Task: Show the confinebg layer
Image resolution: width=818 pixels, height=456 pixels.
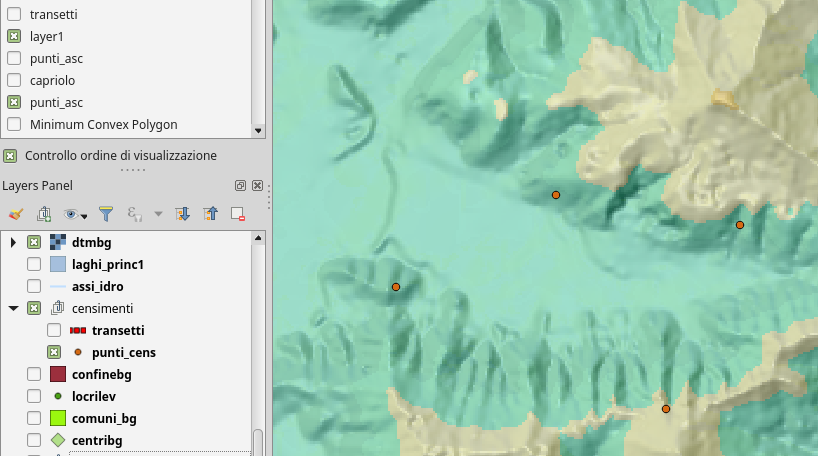Action: click(x=34, y=374)
